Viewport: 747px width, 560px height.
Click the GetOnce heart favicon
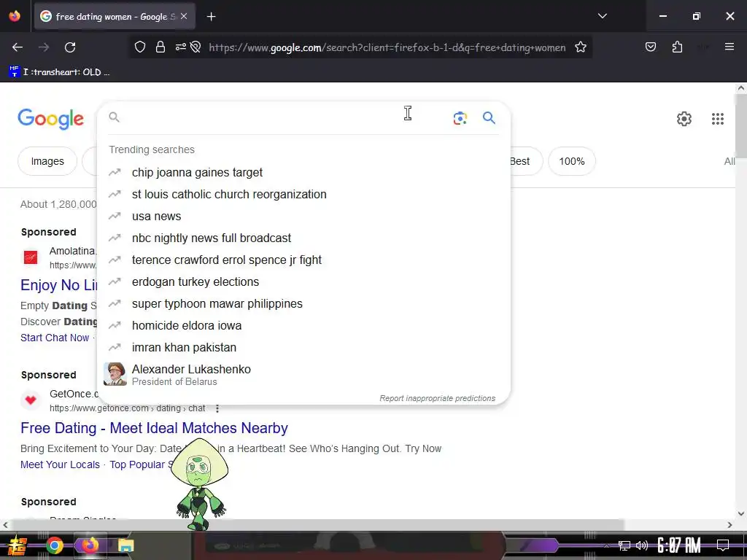[x=31, y=400]
